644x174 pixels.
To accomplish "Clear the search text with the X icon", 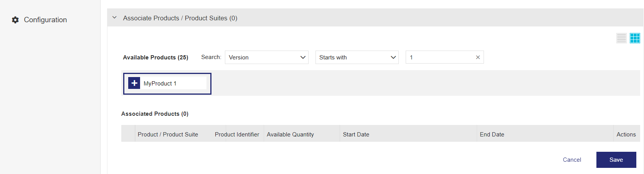I will pyautogui.click(x=478, y=57).
